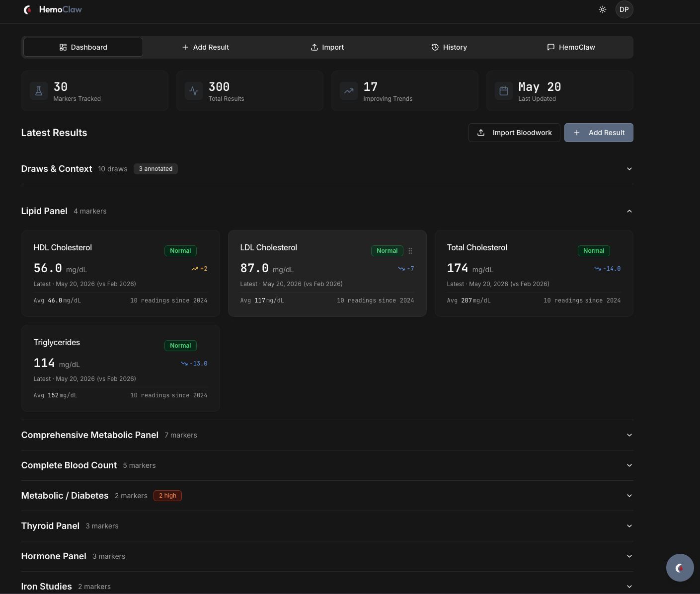700x594 pixels.
Task: Click 'Avg 207 mg/dL' on Total Cholesterol
Action: coord(468,300)
